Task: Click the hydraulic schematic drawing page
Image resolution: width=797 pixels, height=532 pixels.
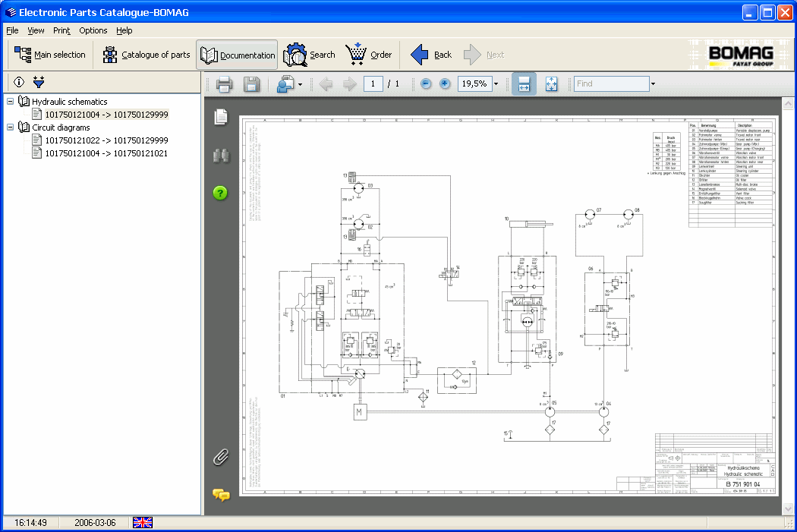Action: pos(509,307)
